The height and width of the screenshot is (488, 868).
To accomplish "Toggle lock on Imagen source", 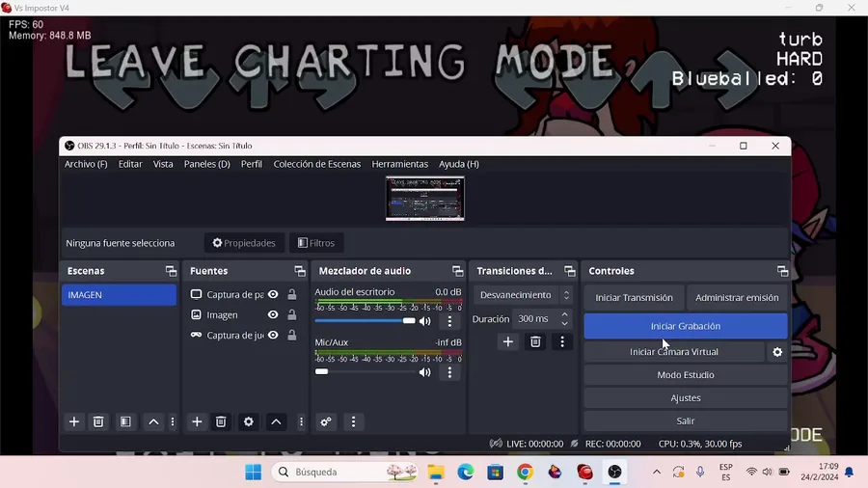I will [x=291, y=314].
